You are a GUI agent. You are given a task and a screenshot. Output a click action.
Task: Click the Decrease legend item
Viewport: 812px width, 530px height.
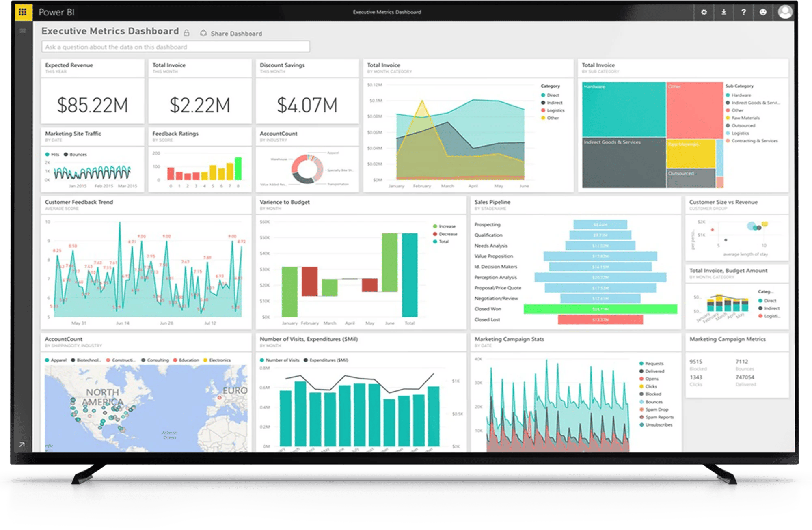coord(445,234)
